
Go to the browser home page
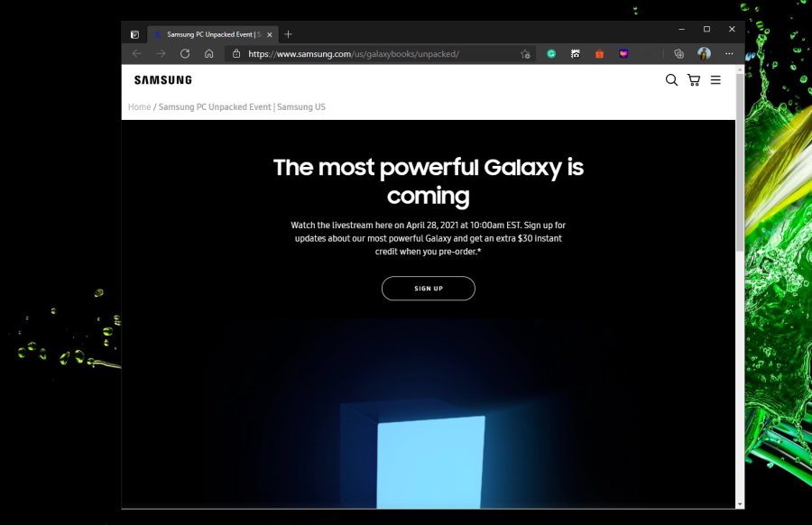(208, 54)
